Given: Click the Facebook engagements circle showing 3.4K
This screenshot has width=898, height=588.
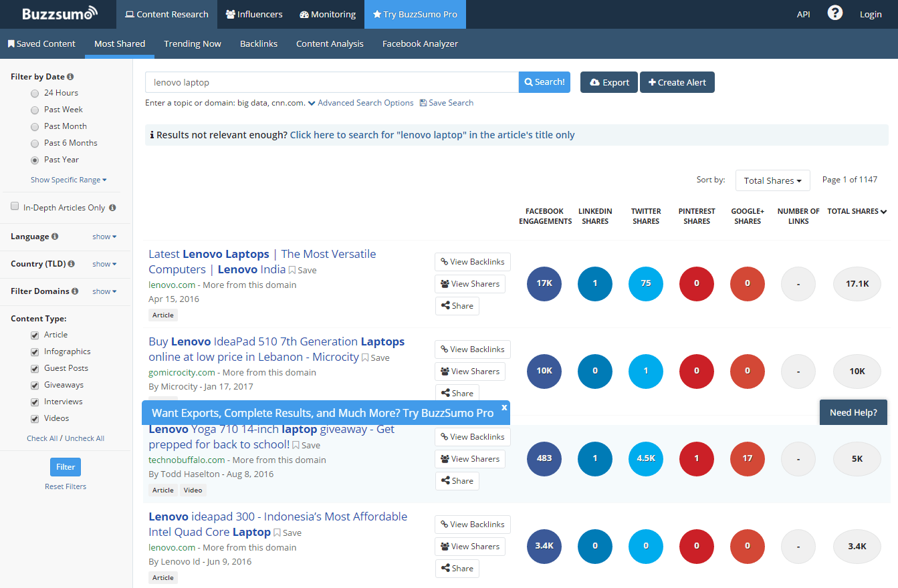Looking at the screenshot, I should 544,546.
